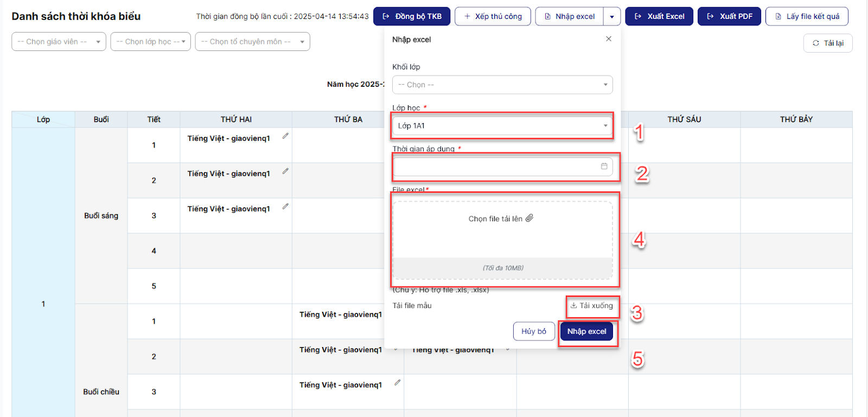The width and height of the screenshot is (868, 417).
Task: Click pencil icon for Thứ Hai period 1
Action: pos(285,136)
